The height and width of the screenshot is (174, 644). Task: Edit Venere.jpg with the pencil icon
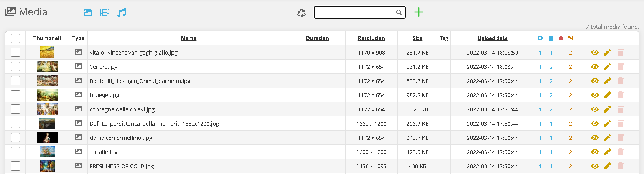tap(608, 67)
